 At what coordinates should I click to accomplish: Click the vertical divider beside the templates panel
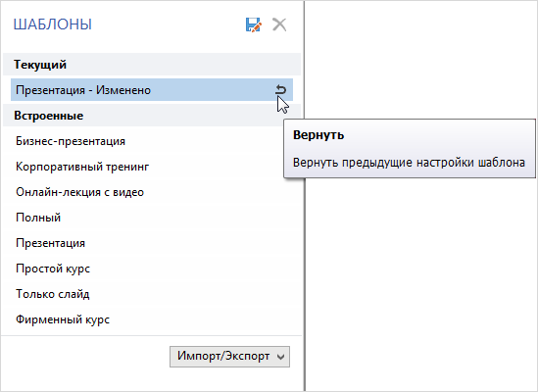click(305, 196)
